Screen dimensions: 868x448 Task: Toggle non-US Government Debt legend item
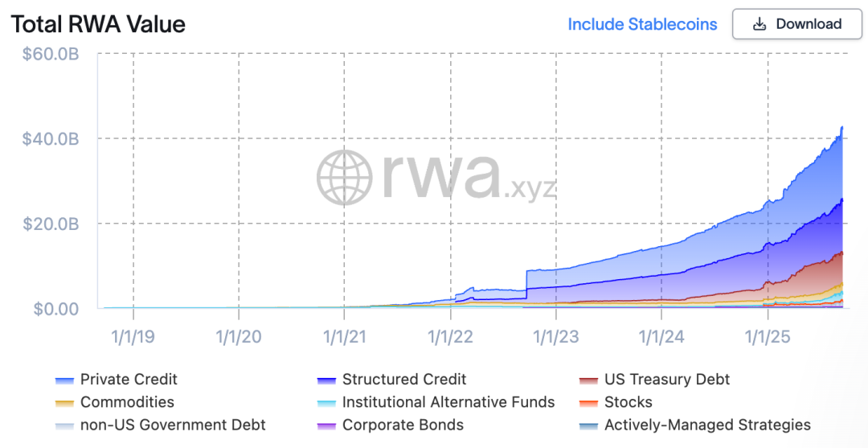(x=173, y=425)
